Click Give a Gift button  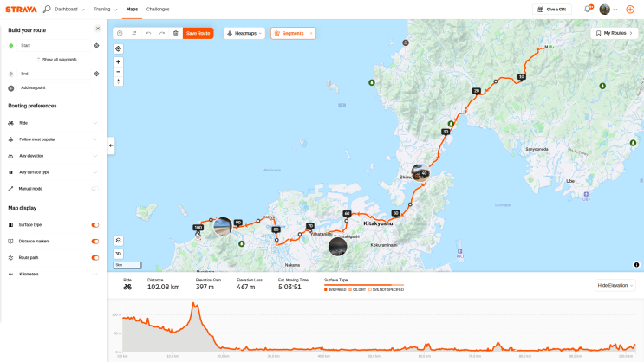point(552,9)
